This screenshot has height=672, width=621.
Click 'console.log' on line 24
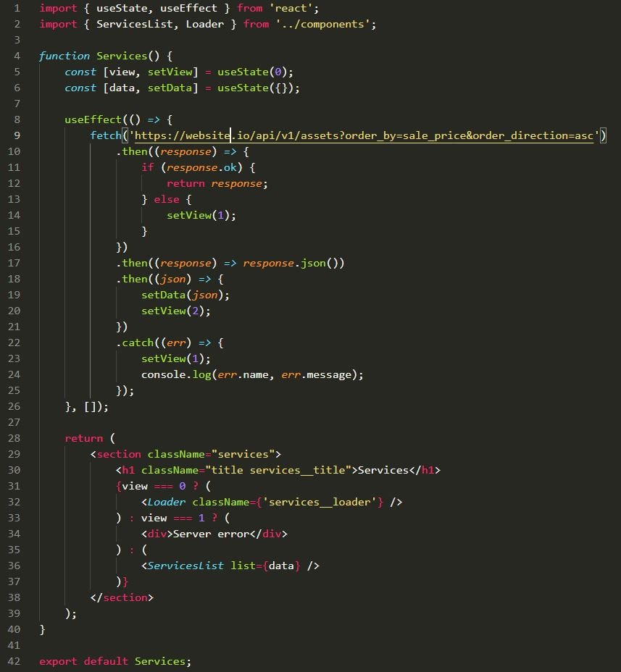pos(176,374)
